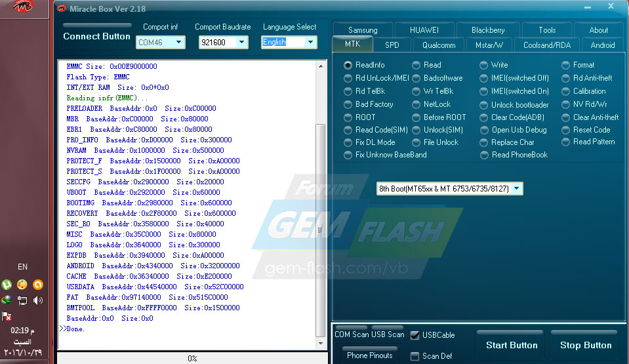629x364 pixels.
Task: Select the File Unlock option
Action: (x=436, y=142)
